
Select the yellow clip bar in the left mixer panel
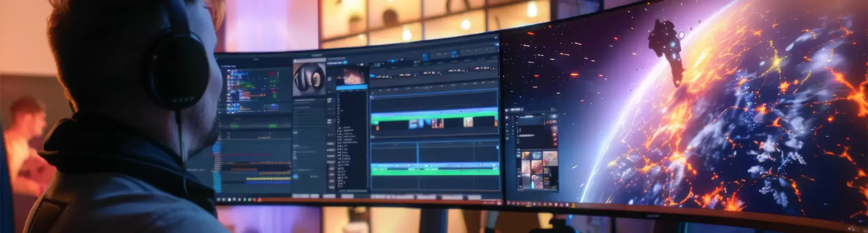pyautogui.click(x=269, y=179)
